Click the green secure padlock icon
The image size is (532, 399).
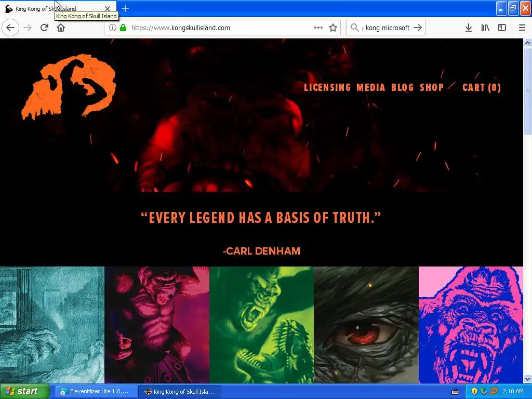click(x=123, y=28)
